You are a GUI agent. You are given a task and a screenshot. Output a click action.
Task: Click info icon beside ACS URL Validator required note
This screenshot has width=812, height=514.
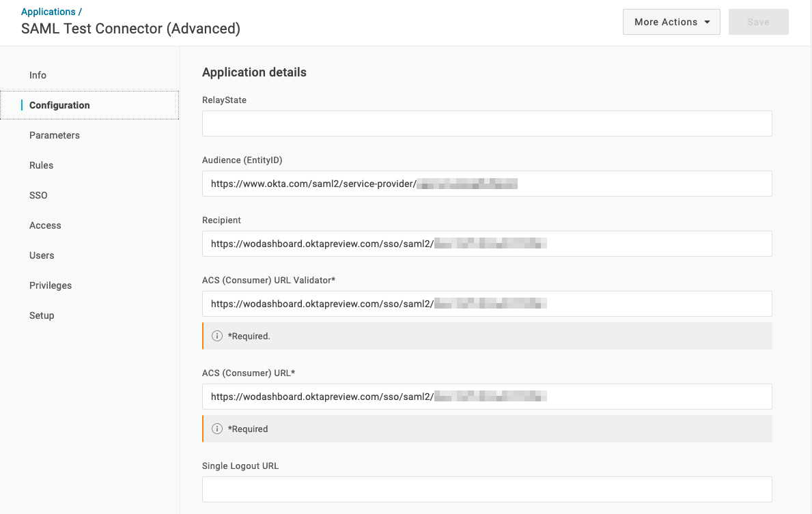click(217, 336)
